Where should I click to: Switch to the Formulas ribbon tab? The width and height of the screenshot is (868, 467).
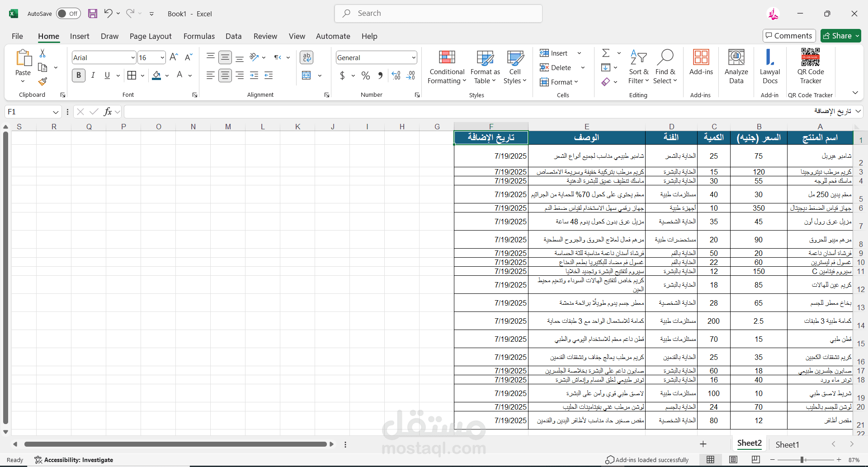199,36
